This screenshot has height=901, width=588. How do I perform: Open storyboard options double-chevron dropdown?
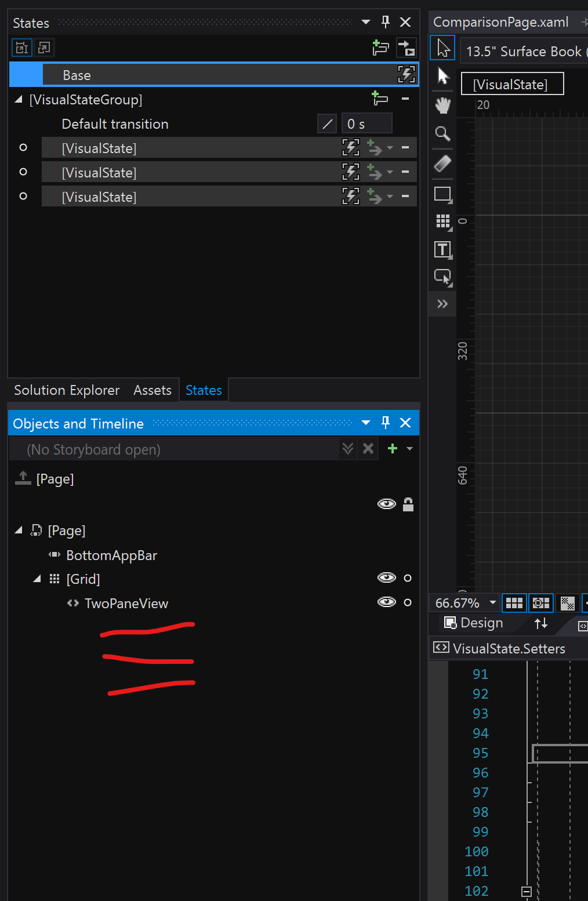coord(348,448)
